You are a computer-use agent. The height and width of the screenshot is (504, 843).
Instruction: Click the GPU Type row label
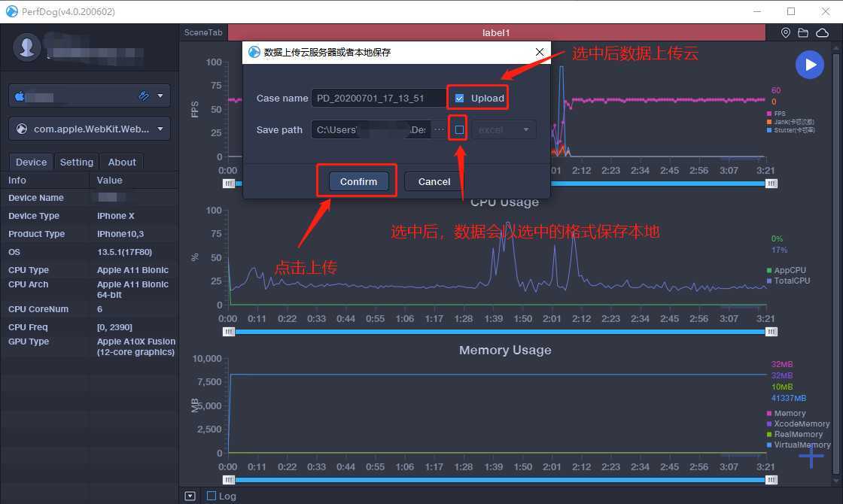tap(29, 342)
